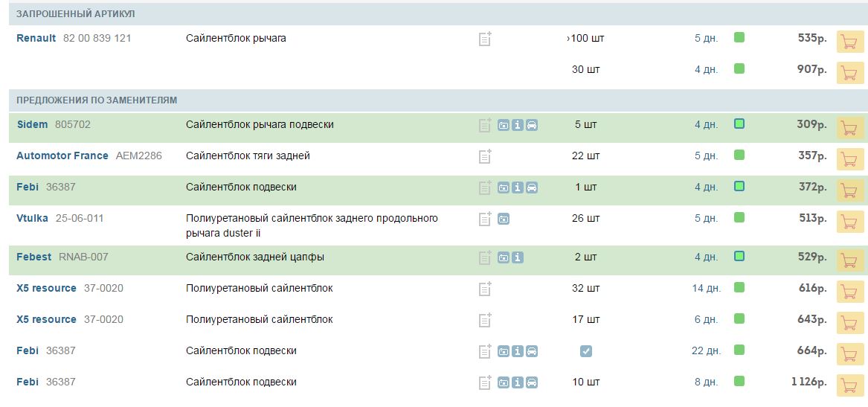The image size is (868, 407).
Task: Open the Febest brand link
Action: pyautogui.click(x=33, y=257)
